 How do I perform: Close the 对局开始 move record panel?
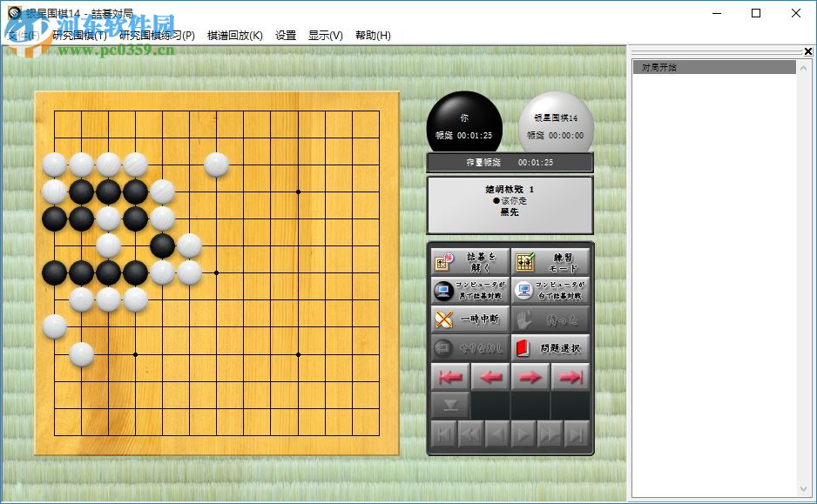pos(807,51)
